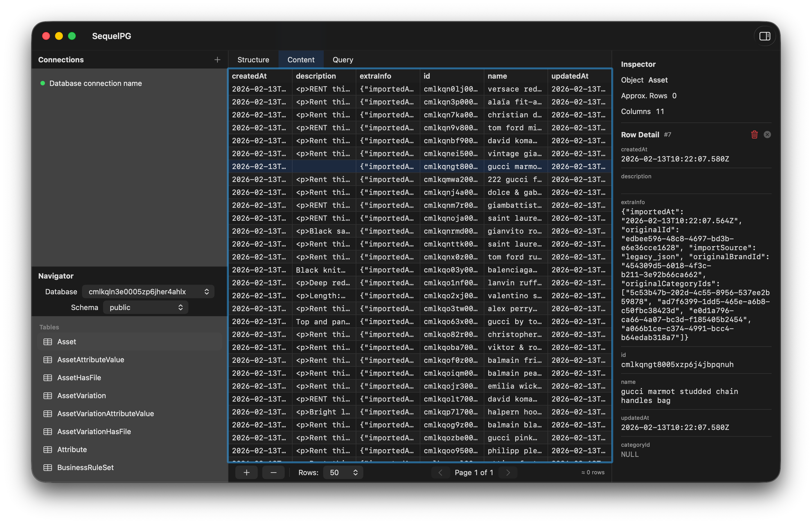Remove a row with the minus button
This screenshot has width=812, height=524.
coord(273,472)
